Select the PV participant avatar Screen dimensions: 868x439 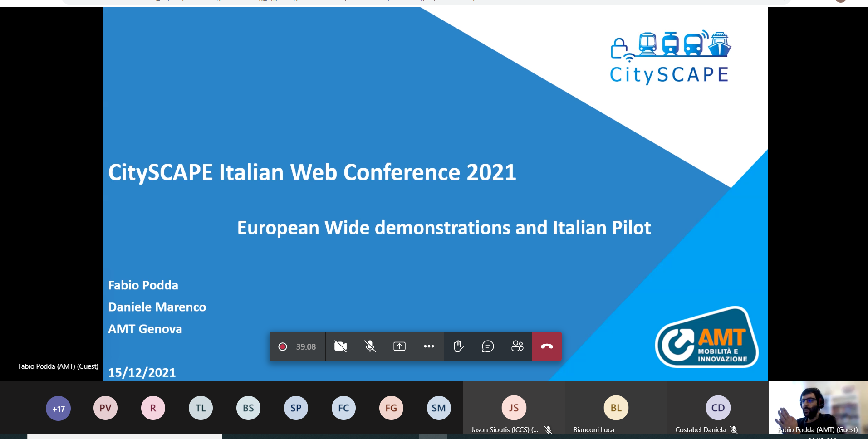[105, 408]
